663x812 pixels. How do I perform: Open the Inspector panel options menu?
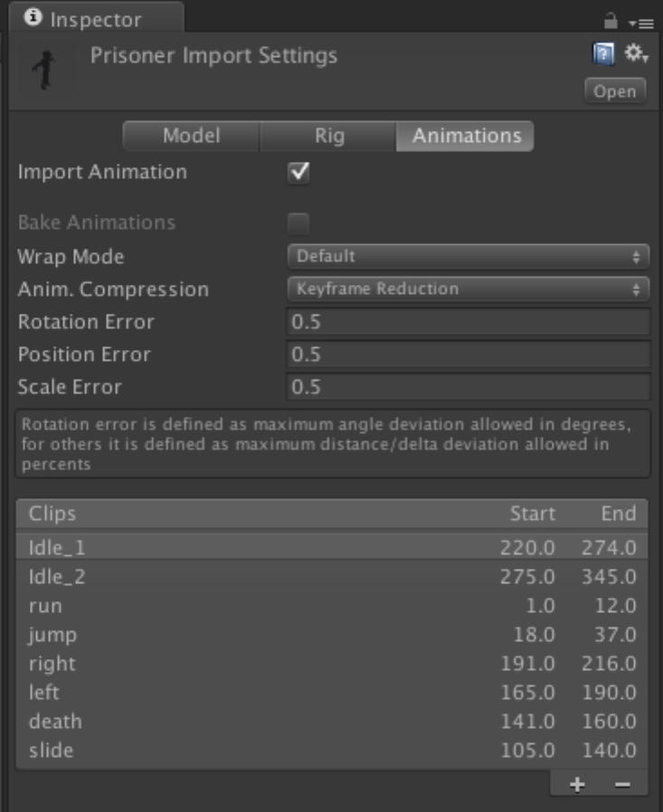pos(634,20)
